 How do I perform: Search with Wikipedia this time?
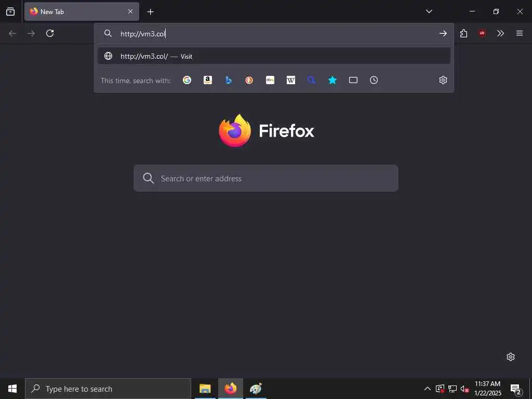coord(291,80)
